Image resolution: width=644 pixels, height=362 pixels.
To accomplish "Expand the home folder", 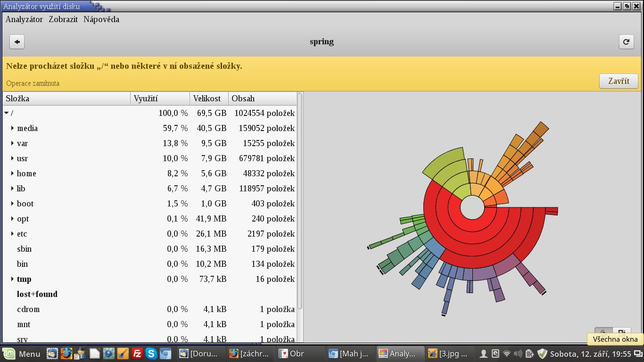I will (12, 173).
